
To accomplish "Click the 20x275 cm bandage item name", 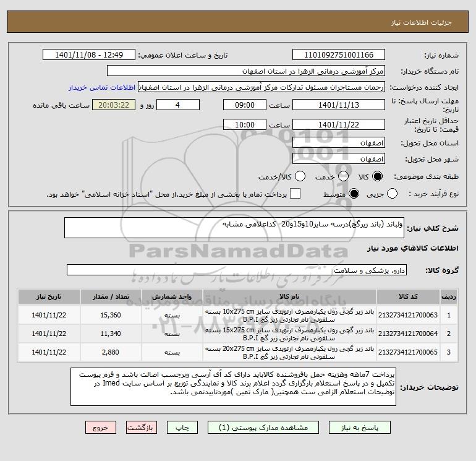I will pos(289,353).
